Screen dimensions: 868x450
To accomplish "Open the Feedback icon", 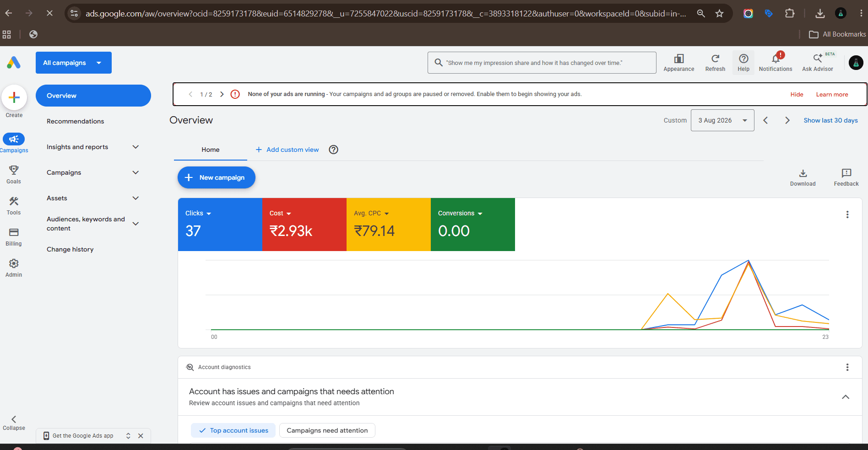I will (x=846, y=177).
